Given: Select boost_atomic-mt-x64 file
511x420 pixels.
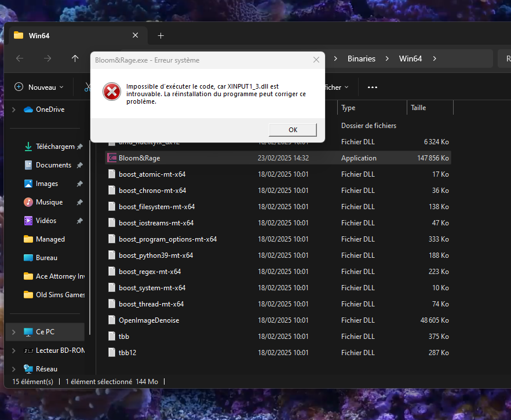Looking at the screenshot, I should coord(152,174).
